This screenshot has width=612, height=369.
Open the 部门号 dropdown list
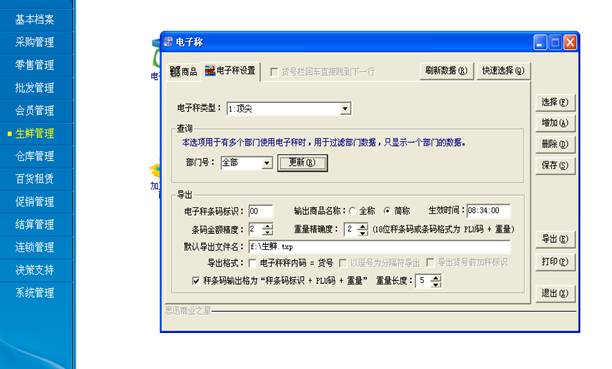click(267, 163)
